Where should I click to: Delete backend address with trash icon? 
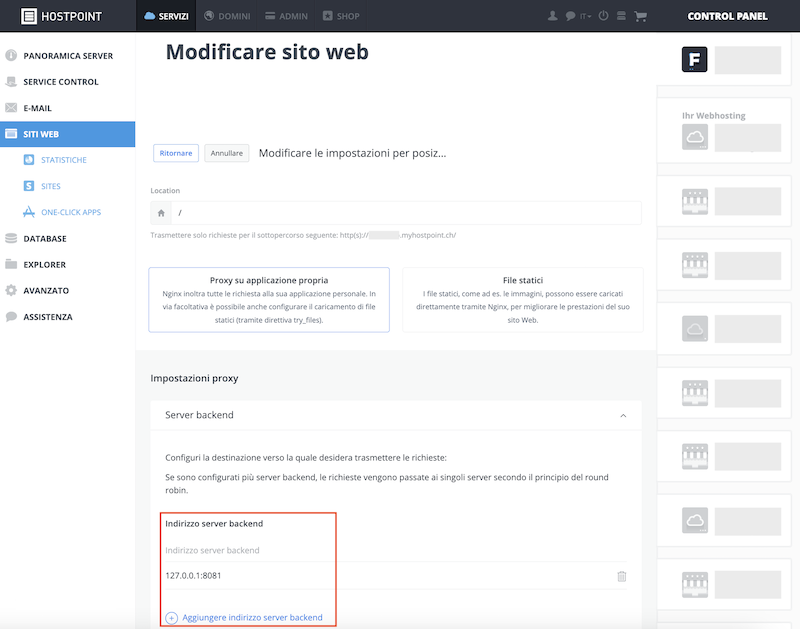(621, 576)
